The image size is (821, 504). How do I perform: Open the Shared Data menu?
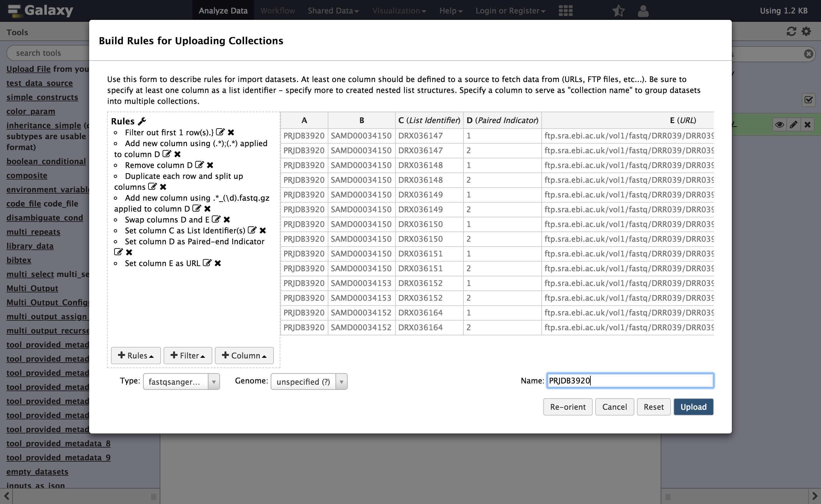[x=333, y=11]
